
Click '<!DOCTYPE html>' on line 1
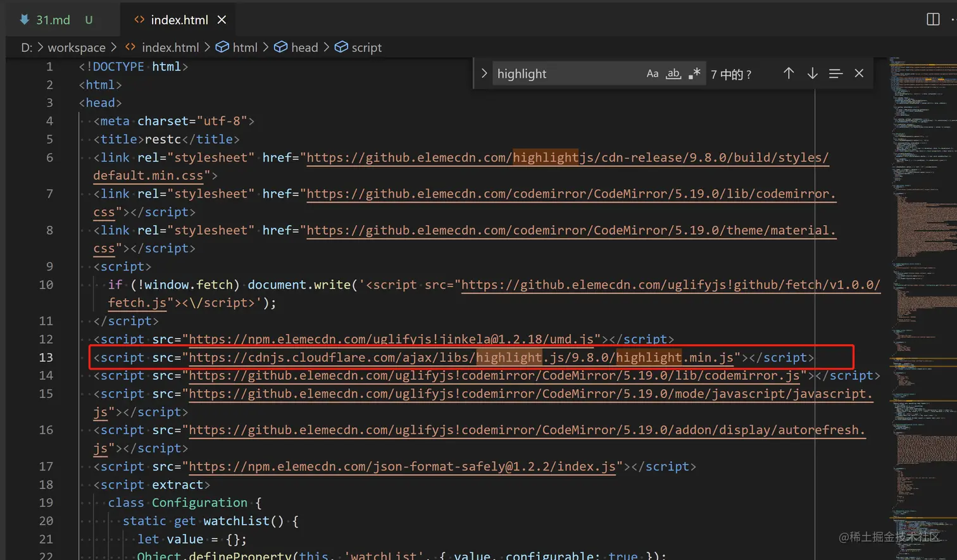[x=134, y=66]
